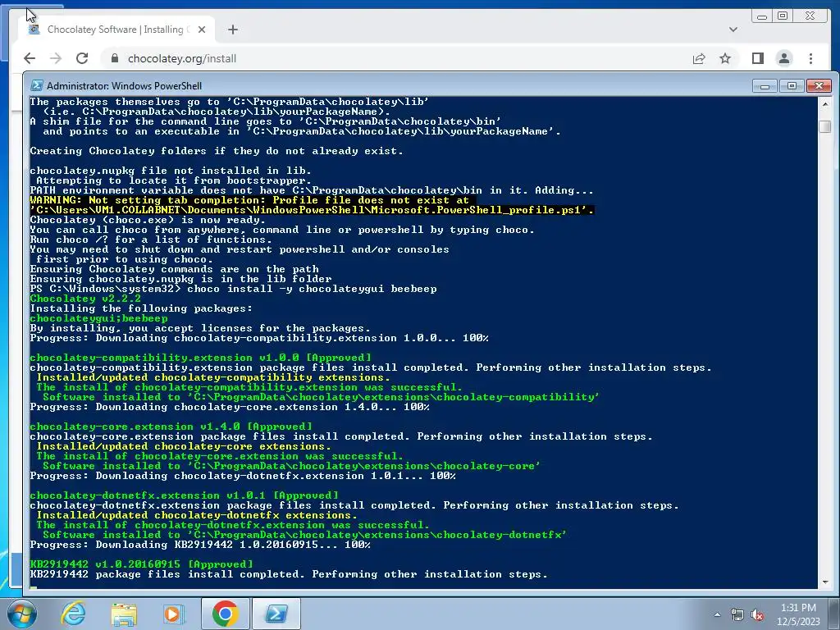Show hidden tray icons arrow
This screenshot has width=840, height=630.
pyautogui.click(x=717, y=614)
